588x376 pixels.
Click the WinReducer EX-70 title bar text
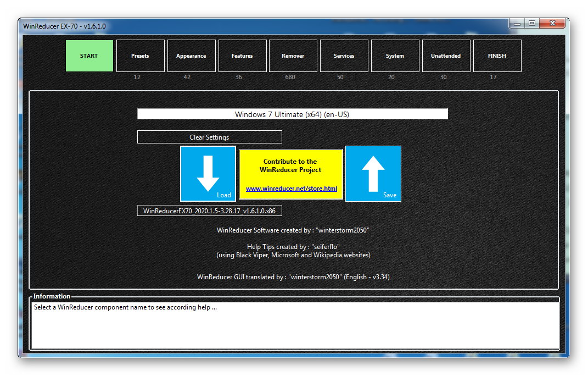pyautogui.click(x=64, y=26)
